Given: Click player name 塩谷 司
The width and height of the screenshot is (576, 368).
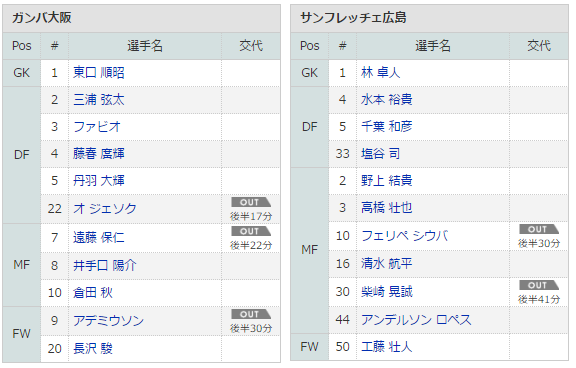Looking at the screenshot, I should 380,154.
